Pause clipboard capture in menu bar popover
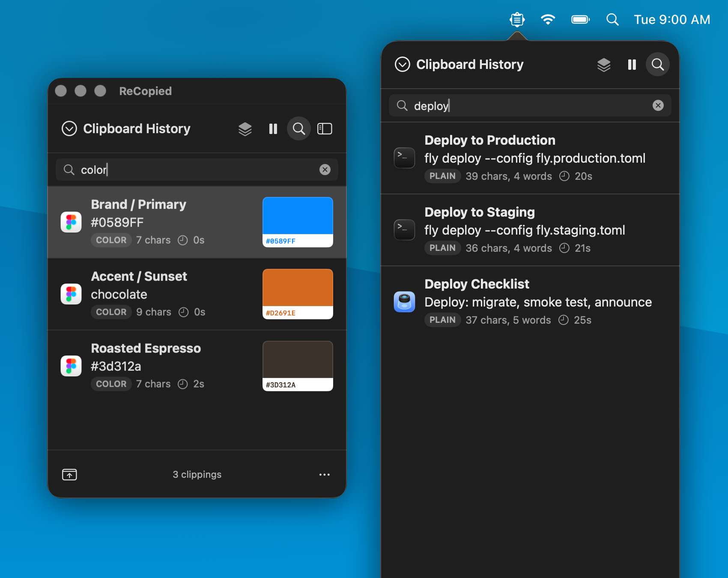 [x=632, y=64]
